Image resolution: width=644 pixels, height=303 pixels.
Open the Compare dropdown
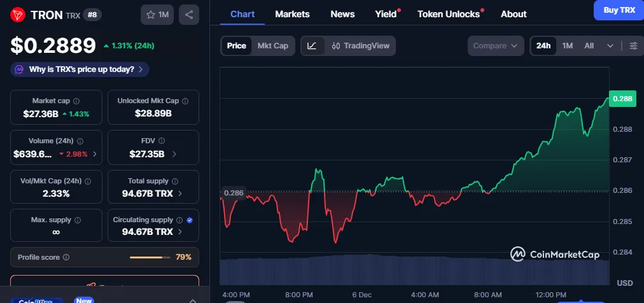(x=496, y=46)
